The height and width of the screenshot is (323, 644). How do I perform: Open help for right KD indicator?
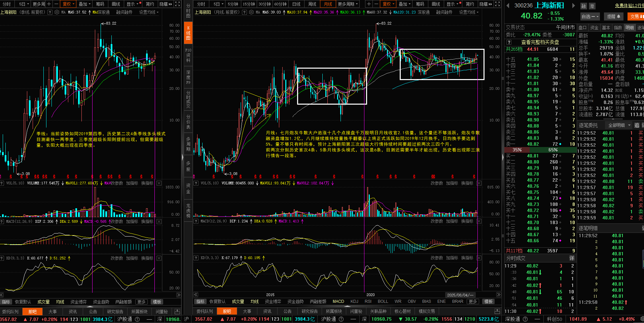tap(196, 258)
